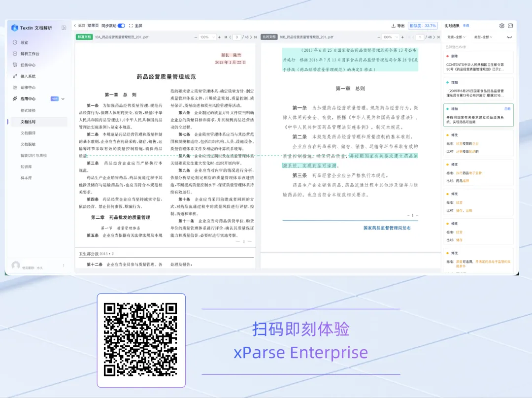Open the user more-options dots menu

(64, 265)
